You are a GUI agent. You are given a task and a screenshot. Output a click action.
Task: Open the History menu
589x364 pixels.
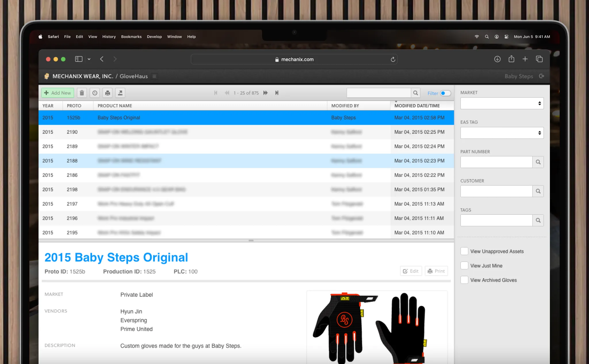(109, 37)
